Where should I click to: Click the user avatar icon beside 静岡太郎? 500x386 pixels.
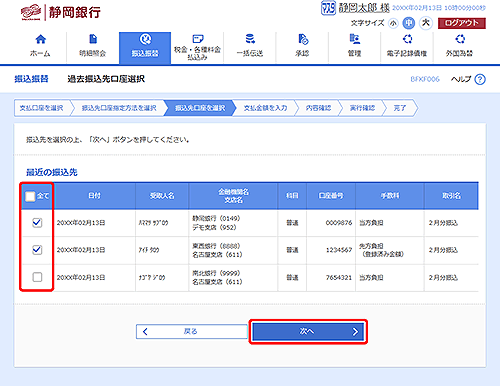pos(328,8)
